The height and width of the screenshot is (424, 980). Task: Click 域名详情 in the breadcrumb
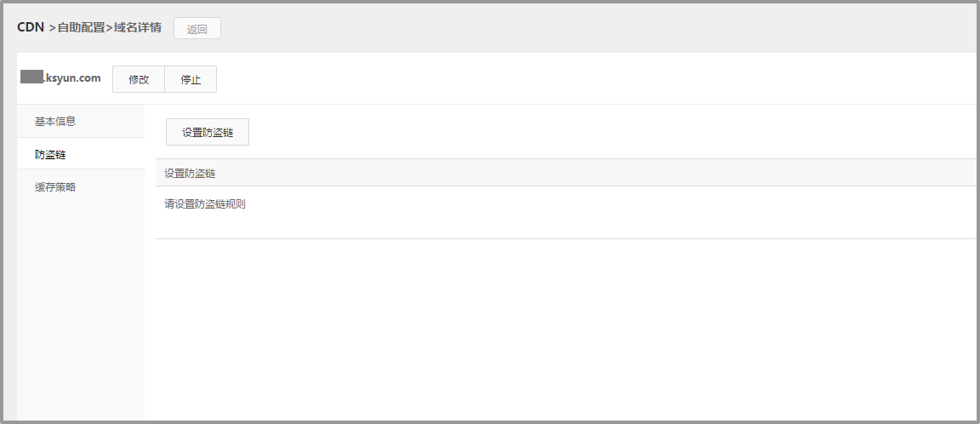pos(138,28)
